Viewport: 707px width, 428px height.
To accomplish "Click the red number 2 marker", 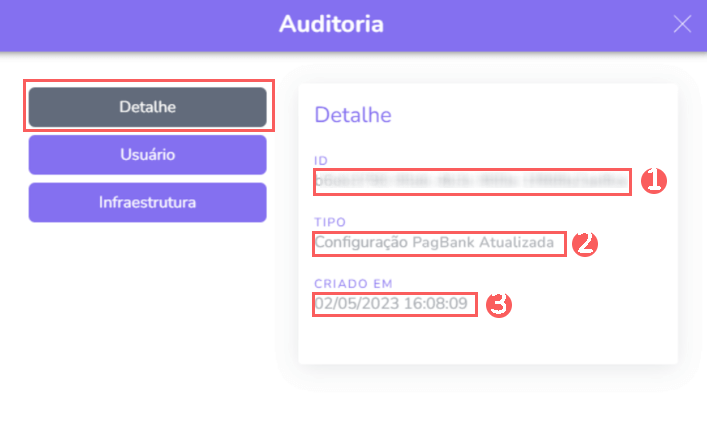I will point(584,243).
